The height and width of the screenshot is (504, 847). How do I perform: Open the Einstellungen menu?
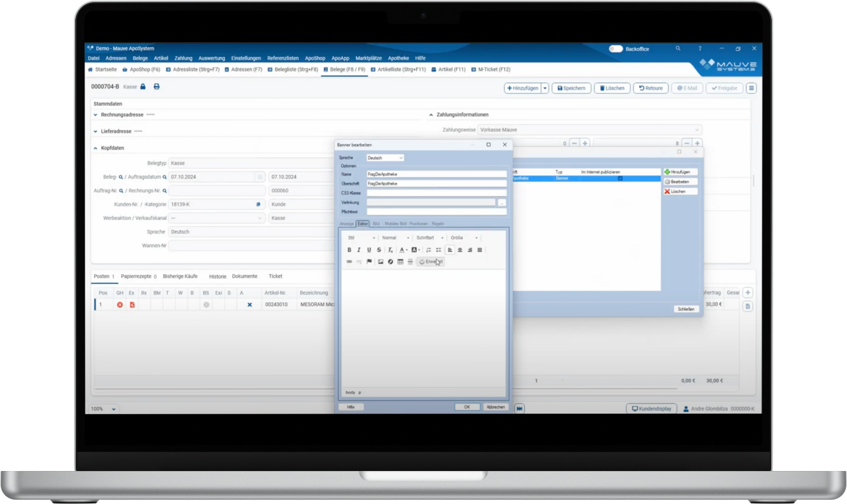pyautogui.click(x=246, y=58)
